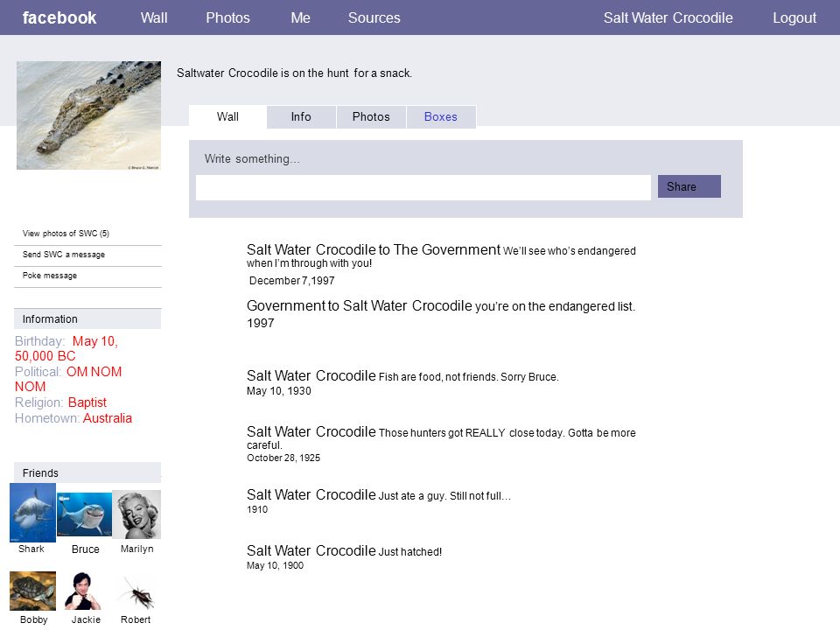The height and width of the screenshot is (630, 840).
Task: Go to Me in the top navigation
Action: tap(300, 17)
